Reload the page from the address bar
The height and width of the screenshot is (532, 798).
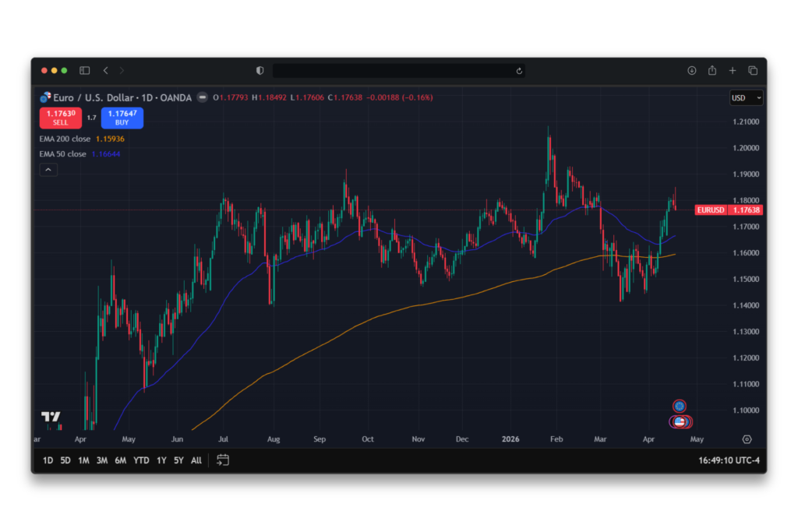pos(519,70)
